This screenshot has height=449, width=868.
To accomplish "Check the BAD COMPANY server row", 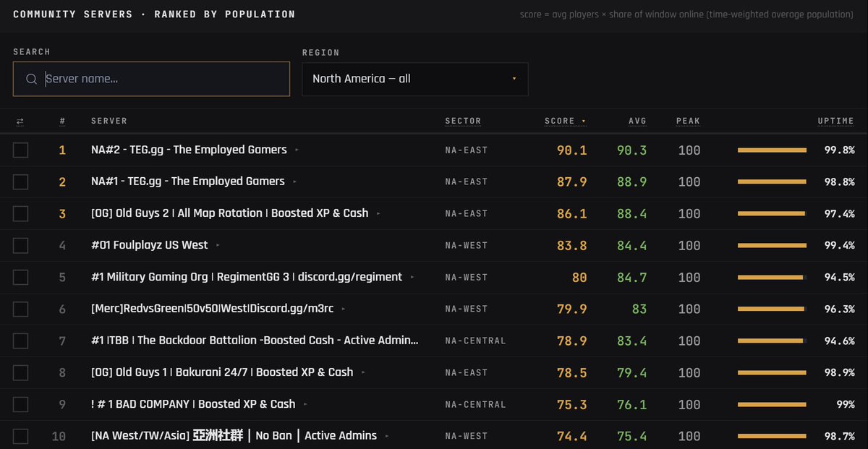I will click(x=20, y=405).
